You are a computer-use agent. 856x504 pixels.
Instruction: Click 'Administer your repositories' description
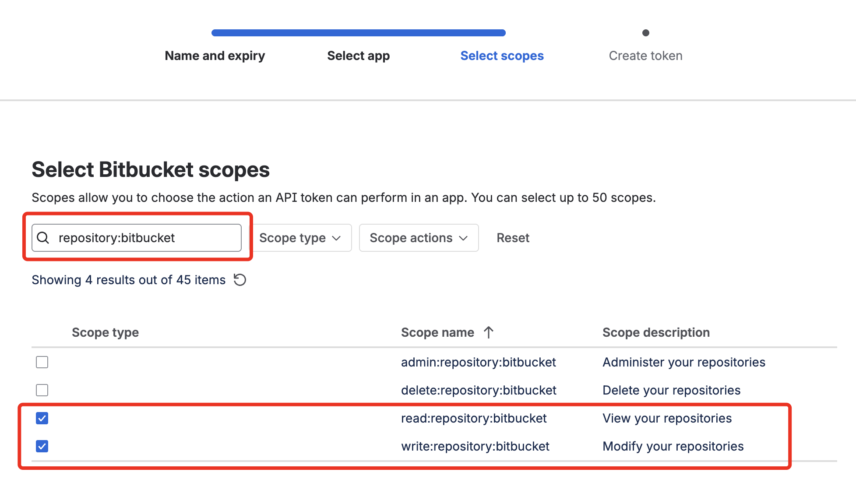684,362
